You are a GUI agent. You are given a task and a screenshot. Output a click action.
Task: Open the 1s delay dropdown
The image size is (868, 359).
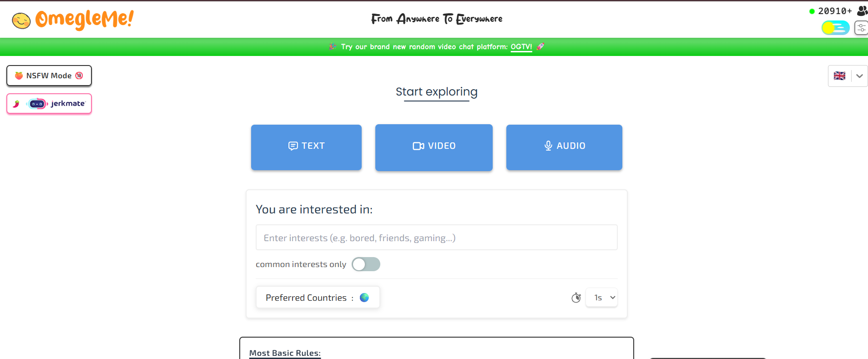pos(601,298)
